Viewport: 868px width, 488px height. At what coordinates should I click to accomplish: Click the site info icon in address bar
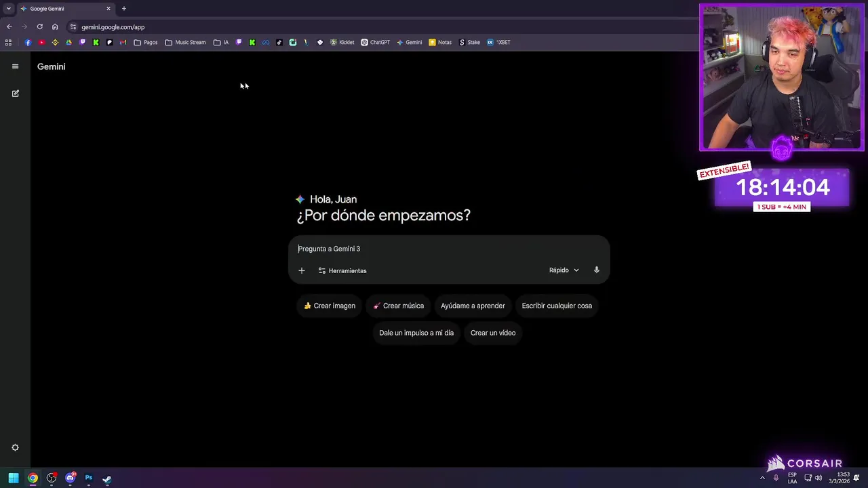click(x=73, y=27)
